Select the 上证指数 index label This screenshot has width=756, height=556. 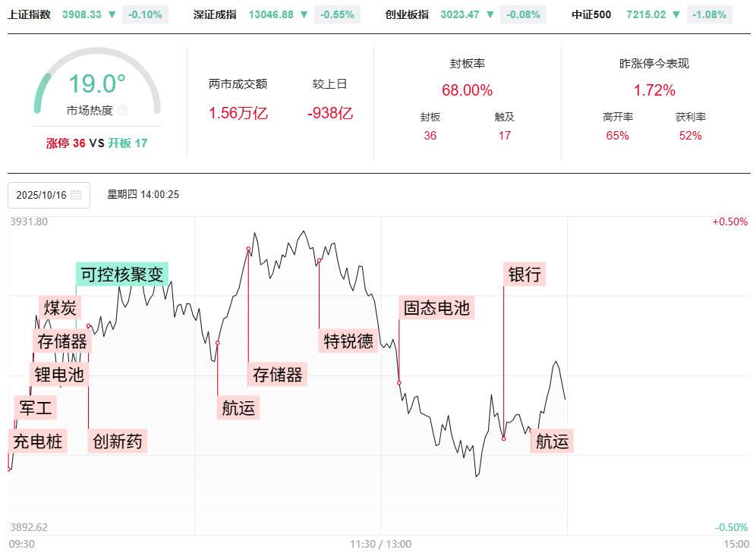(30, 14)
